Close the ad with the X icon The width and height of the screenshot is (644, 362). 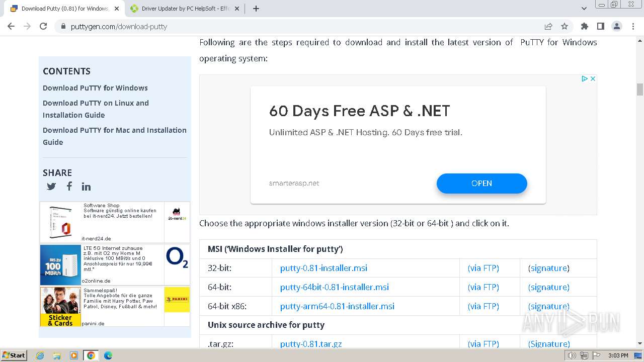point(593,79)
